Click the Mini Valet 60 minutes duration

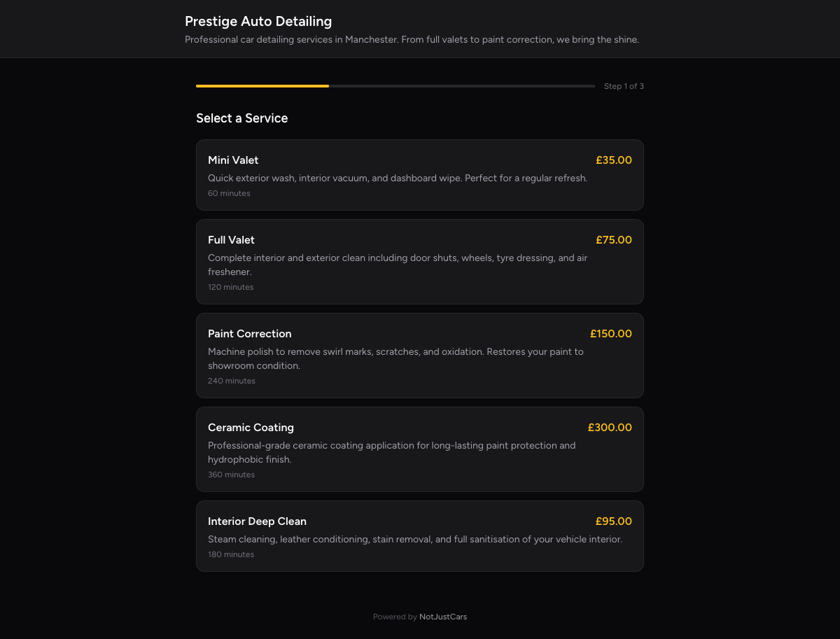pyautogui.click(x=229, y=193)
